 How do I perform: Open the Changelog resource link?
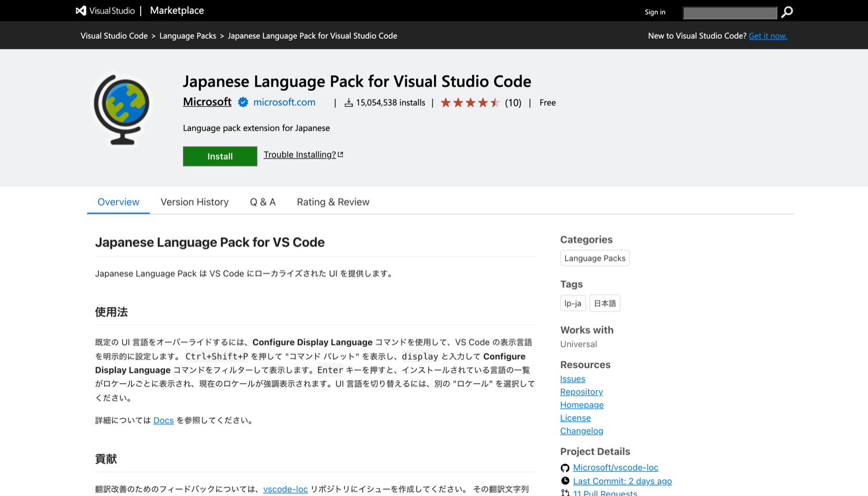tap(582, 431)
